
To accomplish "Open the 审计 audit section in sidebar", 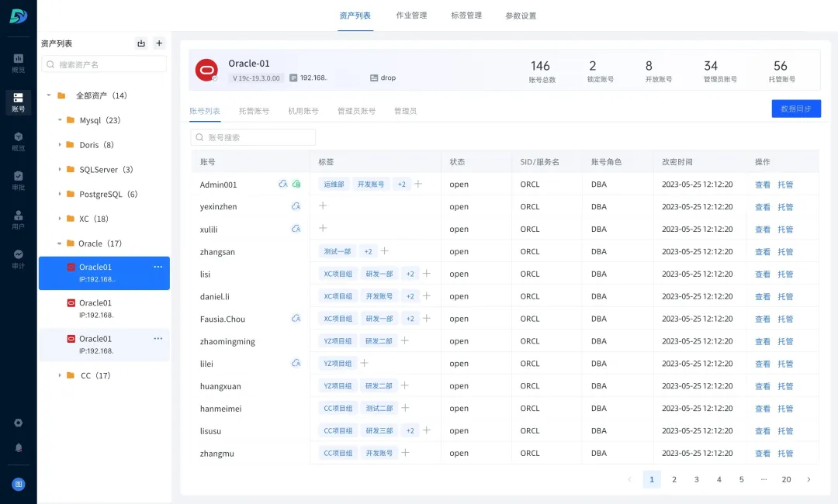I will tap(17, 256).
